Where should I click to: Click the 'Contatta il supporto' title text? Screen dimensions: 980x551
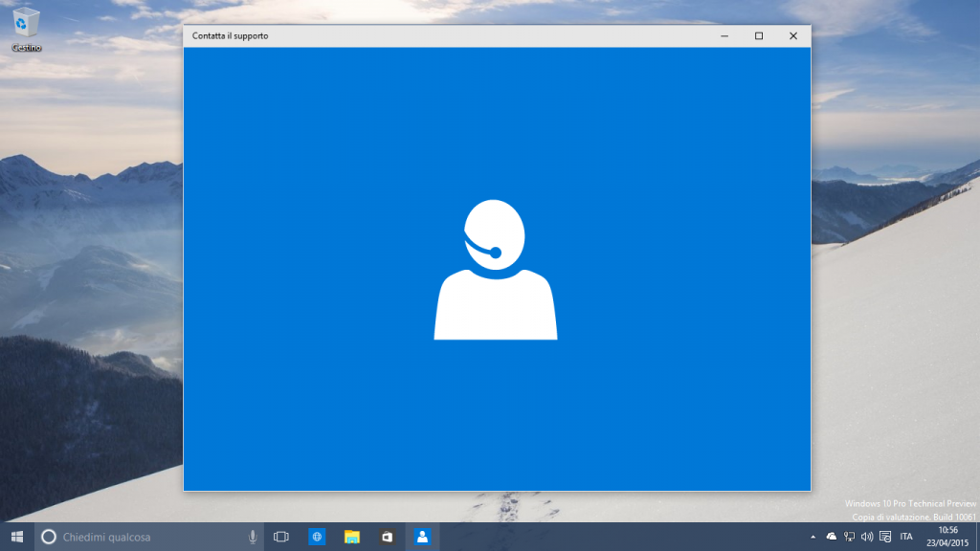click(x=230, y=35)
